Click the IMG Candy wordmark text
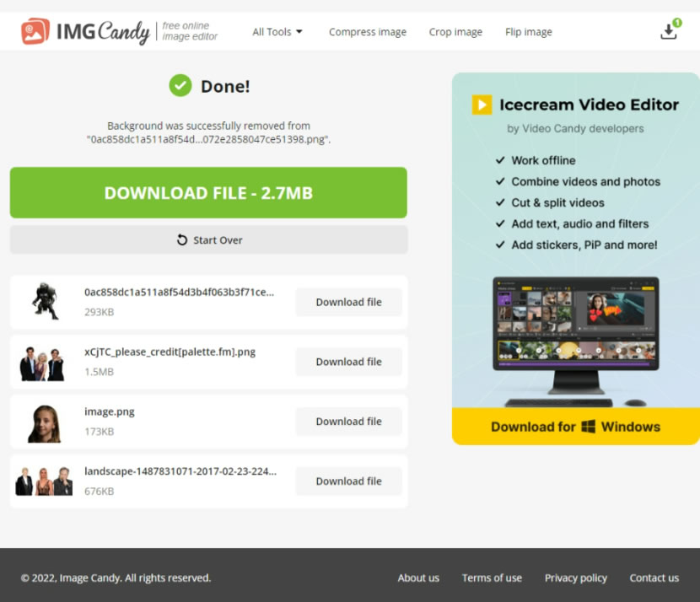The image size is (700, 602). [103, 32]
